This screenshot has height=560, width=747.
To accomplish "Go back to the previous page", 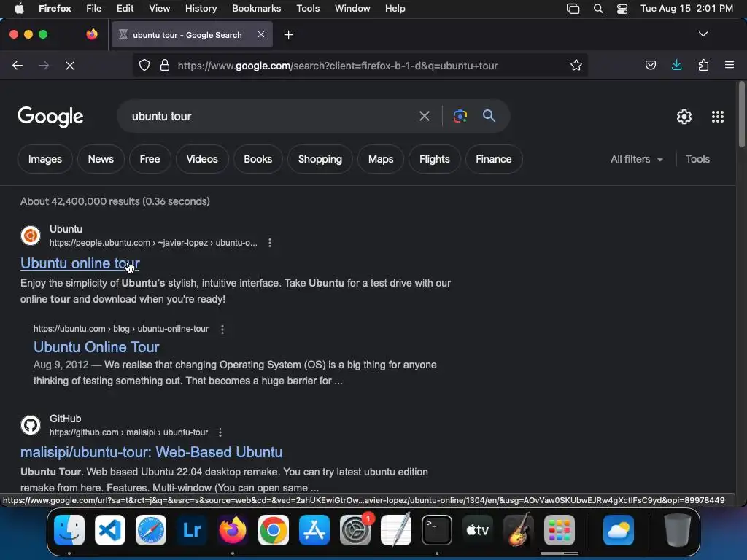I will (x=18, y=66).
